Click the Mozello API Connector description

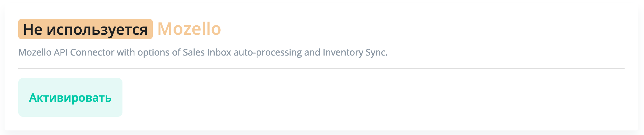(203, 52)
